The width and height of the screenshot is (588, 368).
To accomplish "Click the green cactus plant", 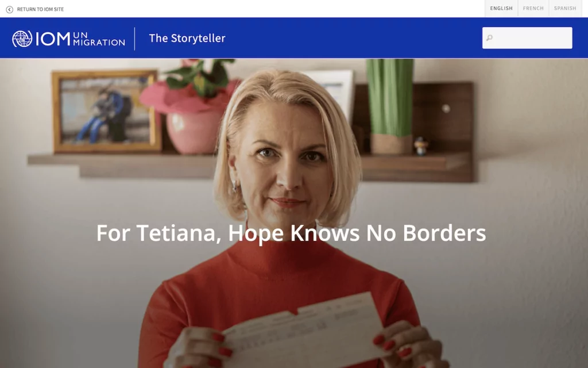I will tap(390, 98).
